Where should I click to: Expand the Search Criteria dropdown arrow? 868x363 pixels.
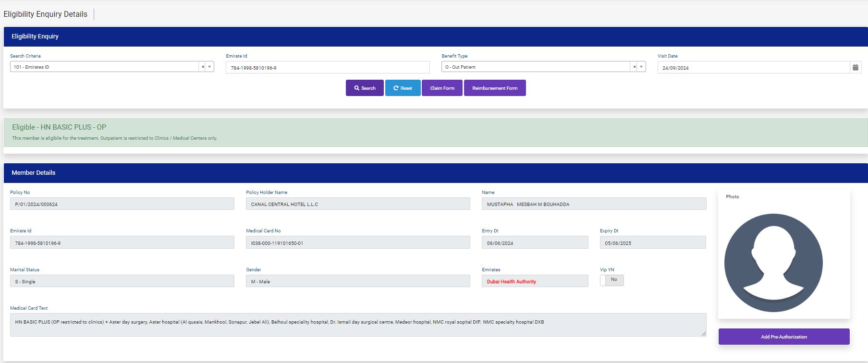(209, 67)
